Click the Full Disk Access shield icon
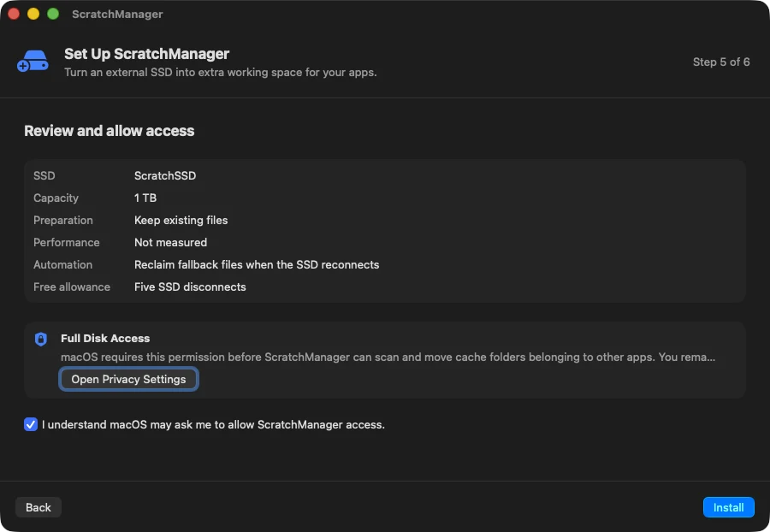Image resolution: width=770 pixels, height=532 pixels. pyautogui.click(x=41, y=339)
